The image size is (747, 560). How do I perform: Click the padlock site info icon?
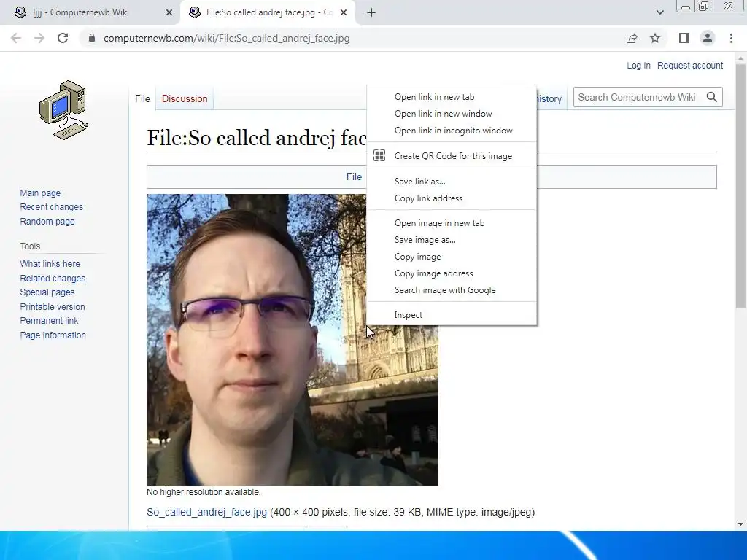(92, 38)
